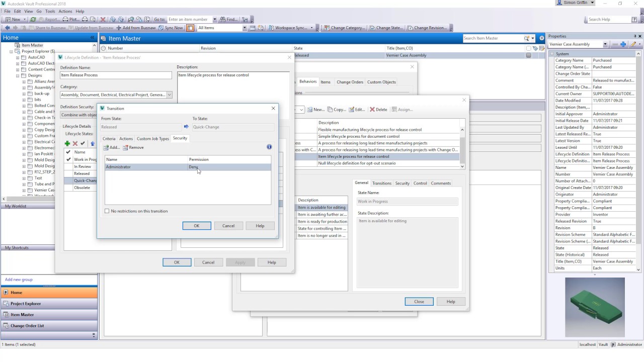Screen dimensions: 644x362
Task: Click the Find binoculars button
Action: coord(229,20)
